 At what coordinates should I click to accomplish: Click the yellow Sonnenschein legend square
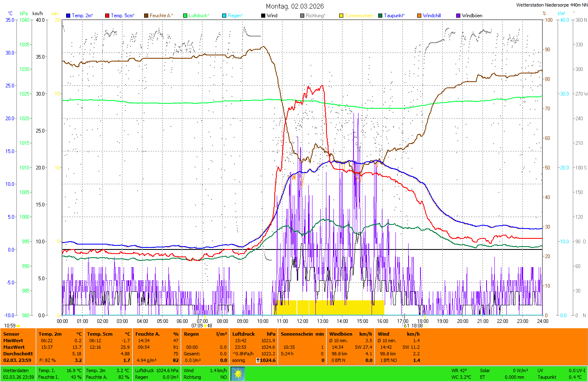(341, 16)
